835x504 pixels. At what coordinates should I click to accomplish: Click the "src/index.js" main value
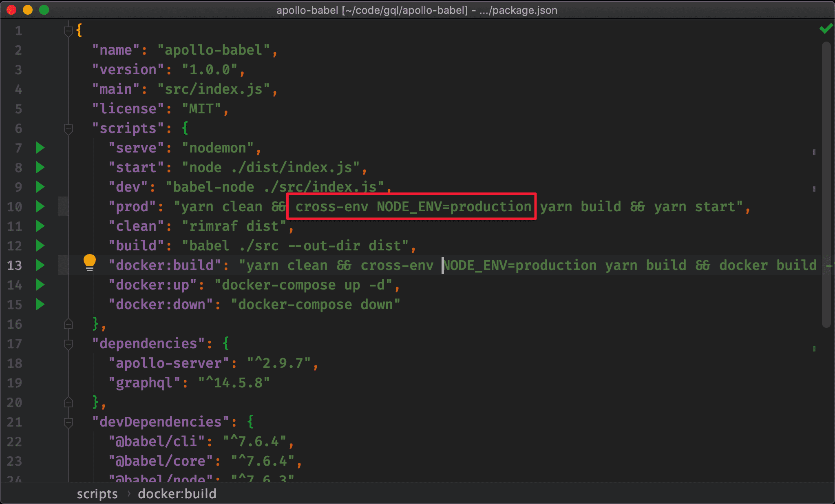213,89
